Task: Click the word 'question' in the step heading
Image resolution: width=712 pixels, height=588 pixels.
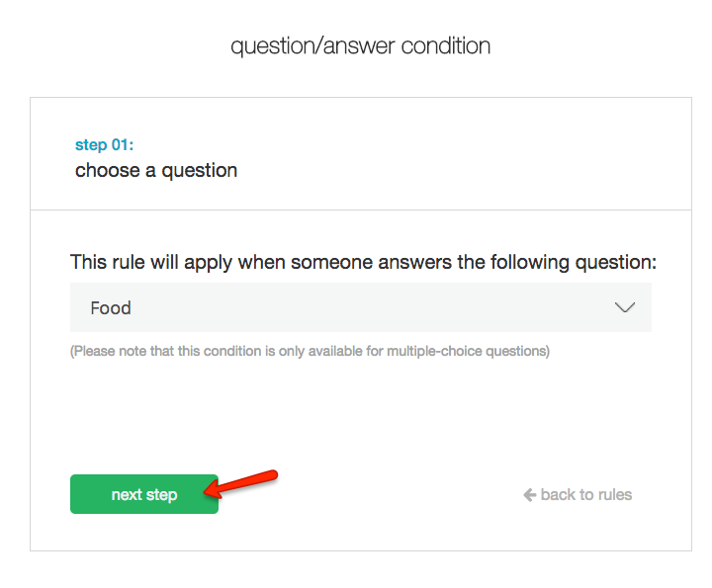Action: pos(200,170)
